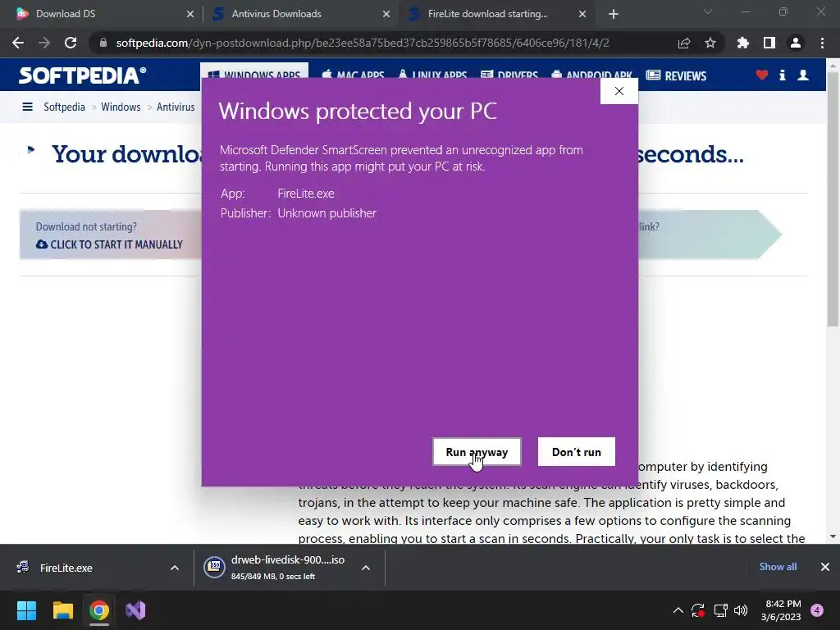The width and height of the screenshot is (840, 630).
Task: Show hidden system tray icons
Action: [678, 610]
